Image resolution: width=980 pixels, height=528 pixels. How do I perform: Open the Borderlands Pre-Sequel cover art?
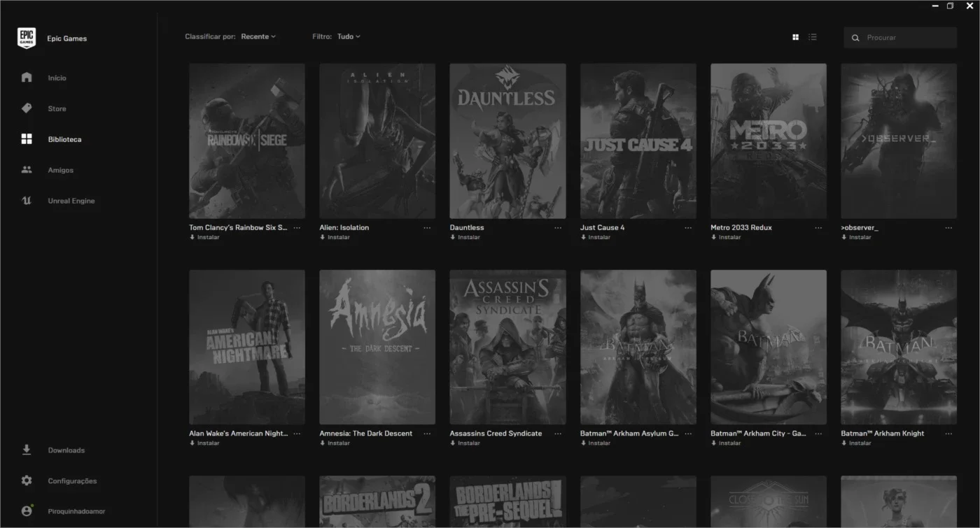pos(507,501)
